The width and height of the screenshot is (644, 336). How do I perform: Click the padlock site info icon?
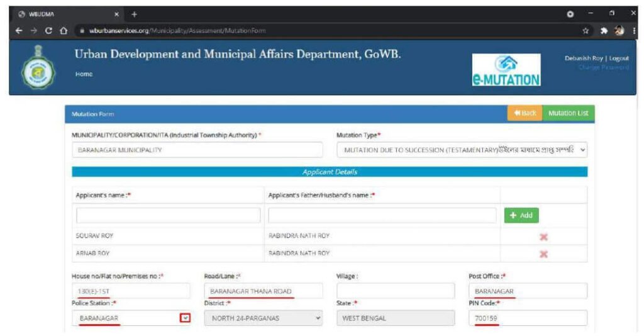click(x=82, y=30)
